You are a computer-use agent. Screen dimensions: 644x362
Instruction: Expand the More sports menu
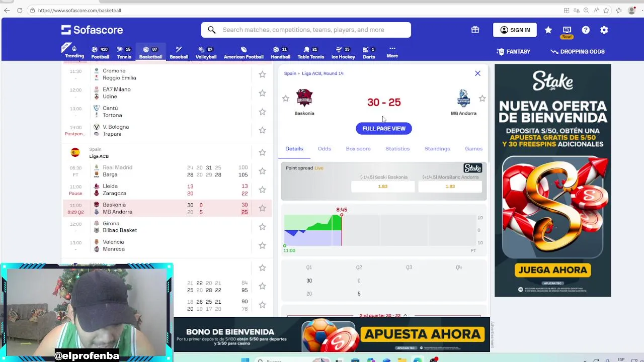tap(392, 52)
